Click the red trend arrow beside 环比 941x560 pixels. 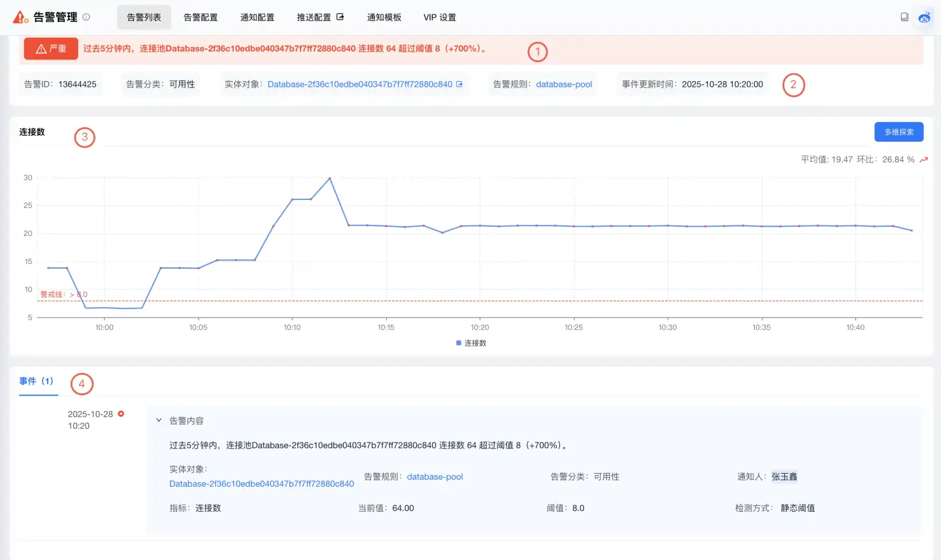[x=923, y=159]
